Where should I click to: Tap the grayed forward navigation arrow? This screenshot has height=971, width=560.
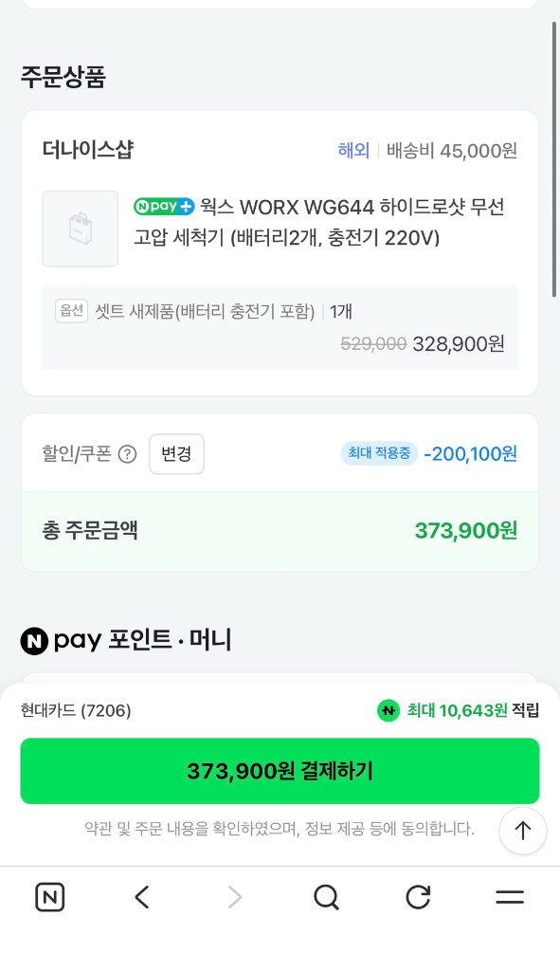tap(234, 897)
